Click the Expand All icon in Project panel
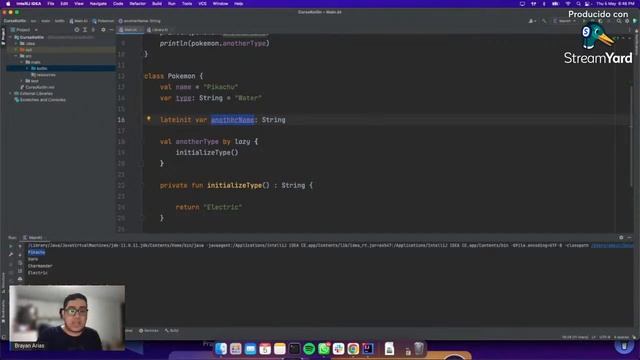This screenshot has height=360, width=640. (85, 30)
